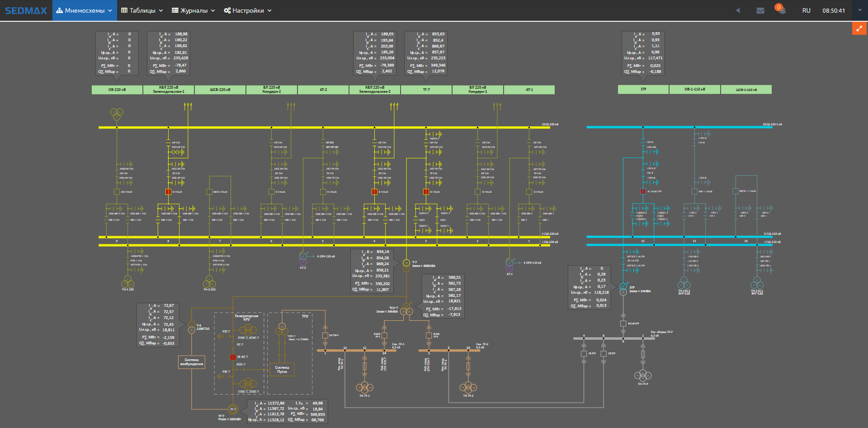This screenshot has height=428, width=868.
Task: Click the ТГ-7 generator symbol
Action: coord(233,409)
